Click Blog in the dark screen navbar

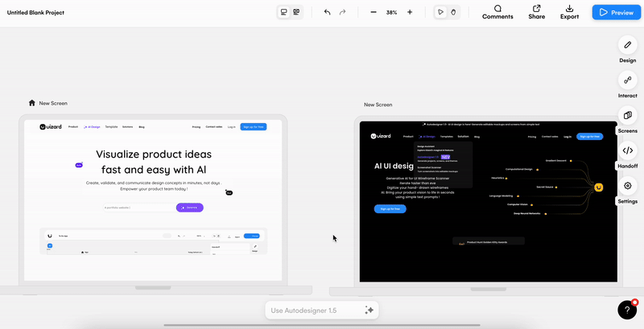tap(477, 137)
